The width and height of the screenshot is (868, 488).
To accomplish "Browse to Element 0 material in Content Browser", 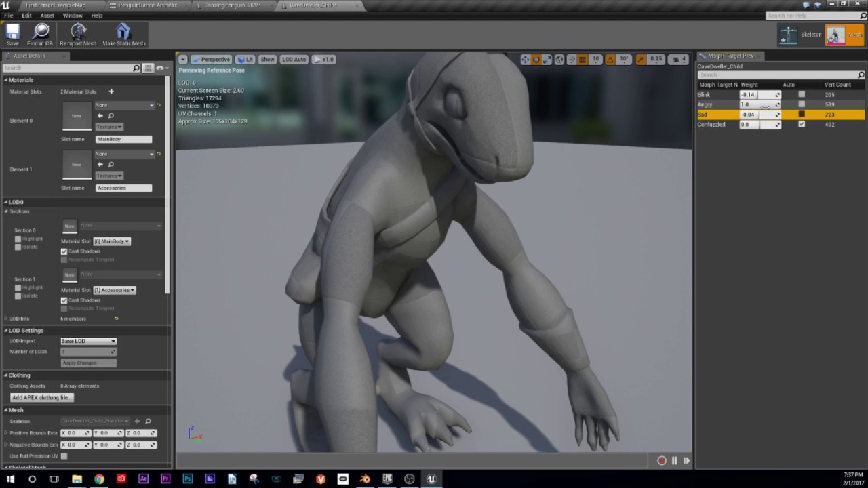I will pos(111,116).
